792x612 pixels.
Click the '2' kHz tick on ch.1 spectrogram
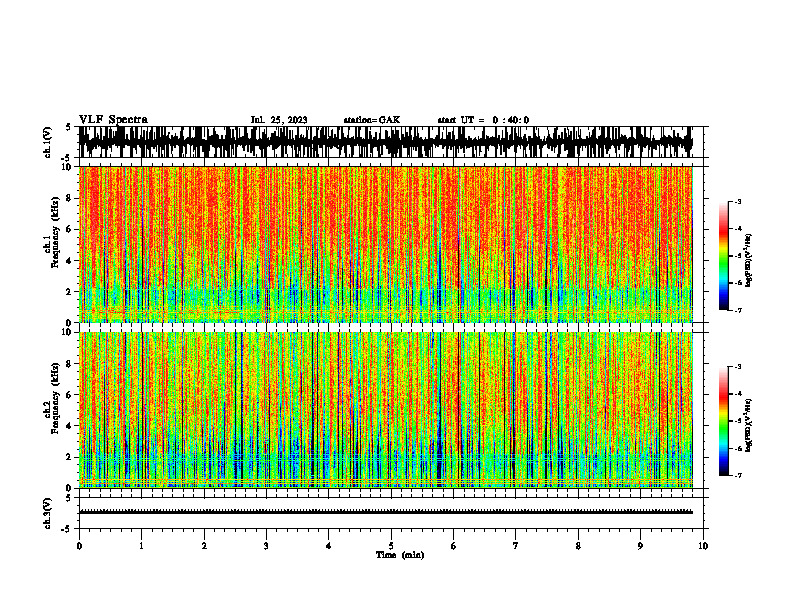click(x=70, y=292)
